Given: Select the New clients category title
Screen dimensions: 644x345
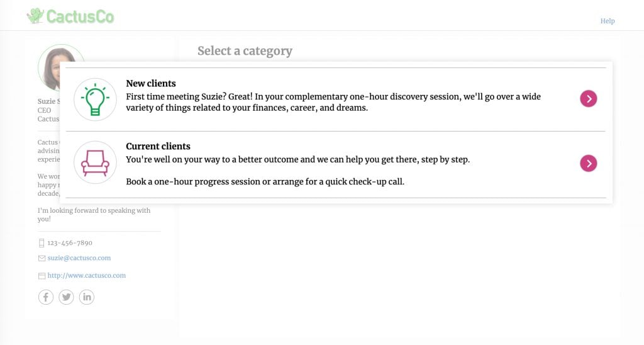Looking at the screenshot, I should tap(151, 84).
